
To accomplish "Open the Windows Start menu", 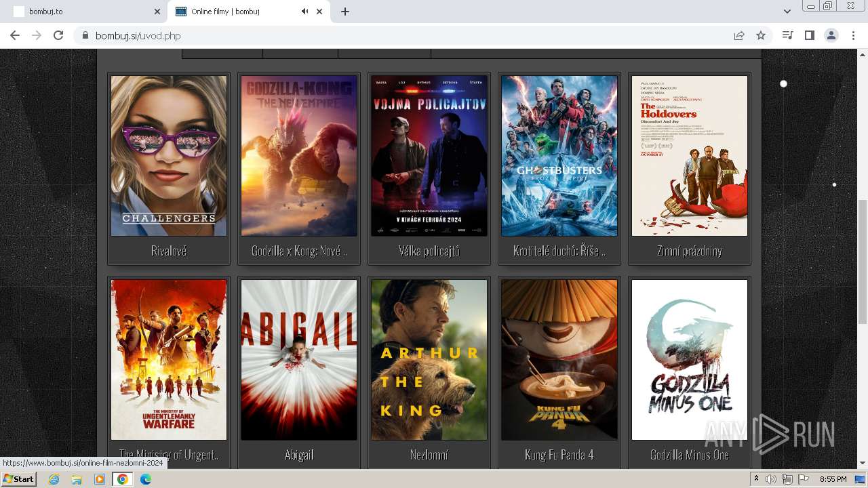I will coord(18,479).
